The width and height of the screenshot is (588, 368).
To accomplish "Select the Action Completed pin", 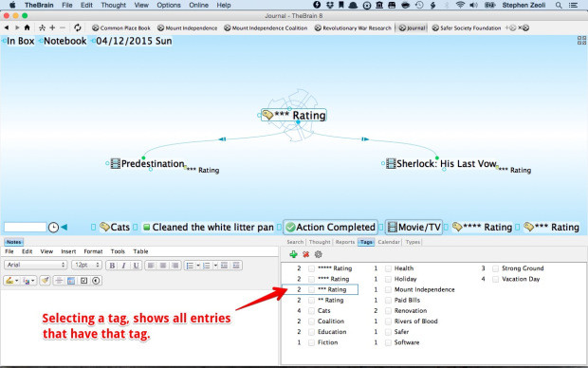I will pos(330,227).
